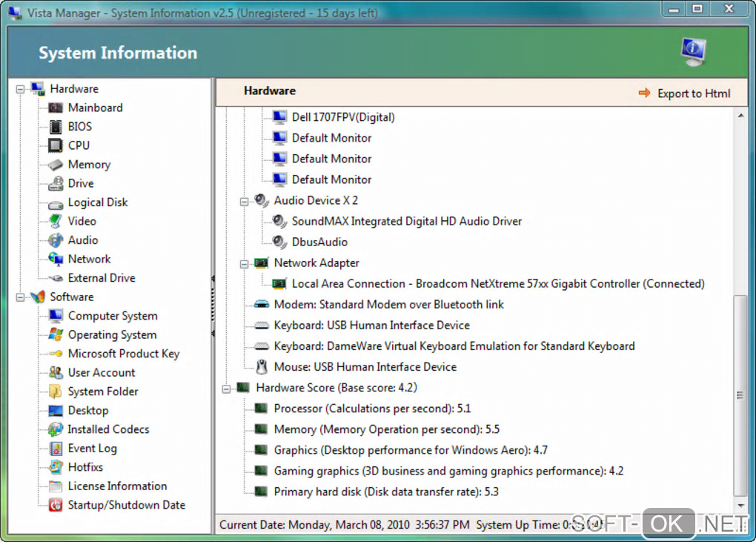The width and height of the screenshot is (756, 542).
Task: Select Keyboard: USB Human Interface Device
Action: click(372, 325)
